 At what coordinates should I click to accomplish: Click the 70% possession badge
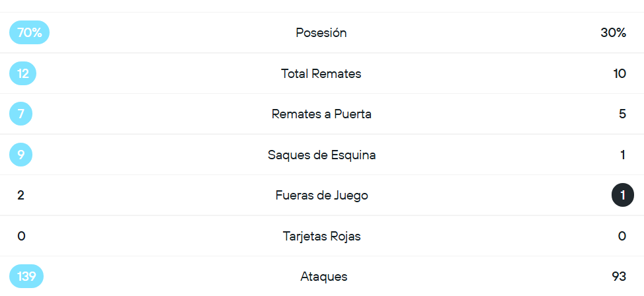pyautogui.click(x=29, y=33)
